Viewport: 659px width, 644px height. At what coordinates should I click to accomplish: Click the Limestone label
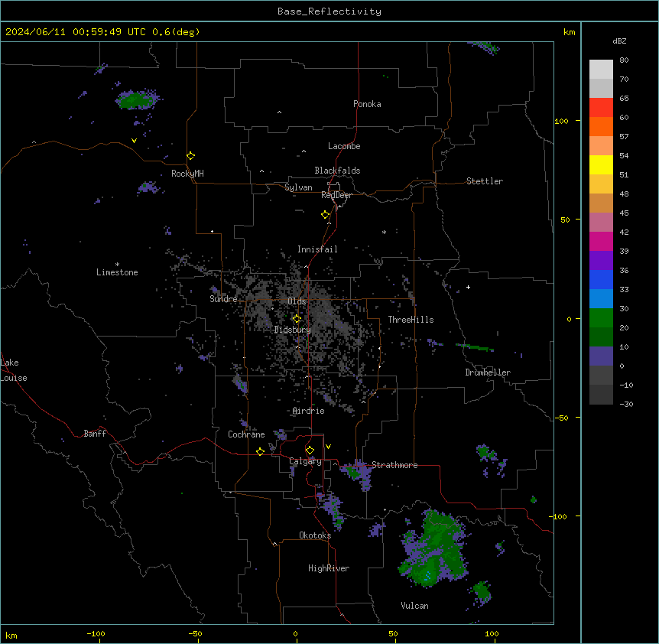tap(117, 272)
